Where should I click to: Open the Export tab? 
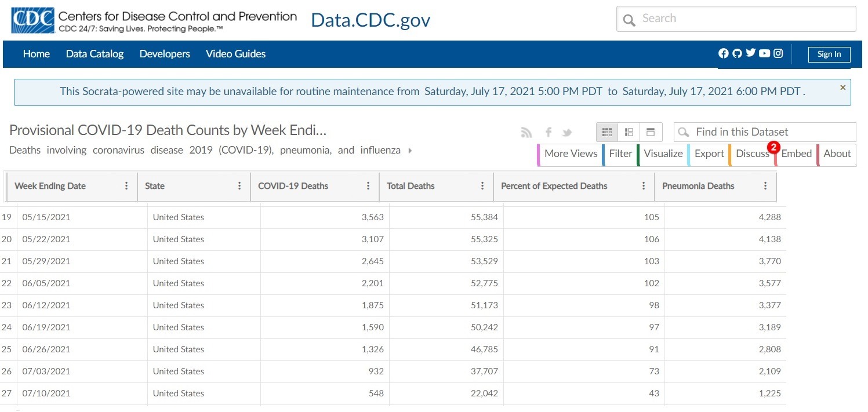(x=709, y=154)
